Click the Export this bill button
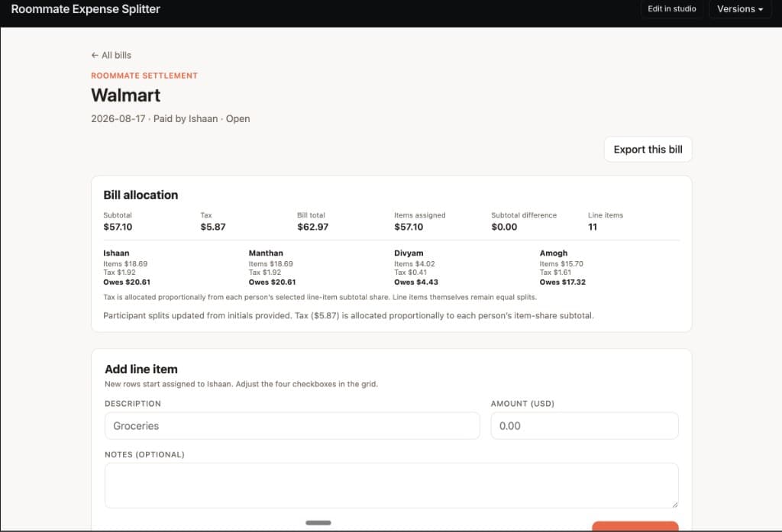Screen dimensions: 782x532 tap(648, 150)
